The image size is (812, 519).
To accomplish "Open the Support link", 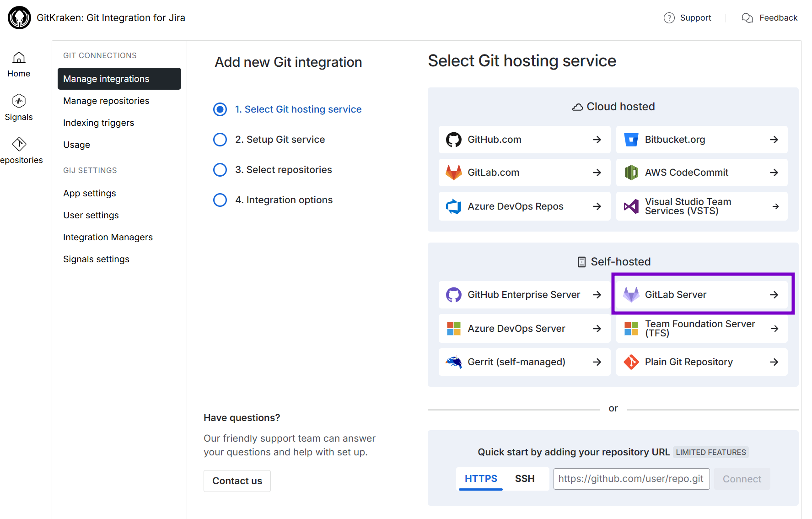I will pos(688,18).
